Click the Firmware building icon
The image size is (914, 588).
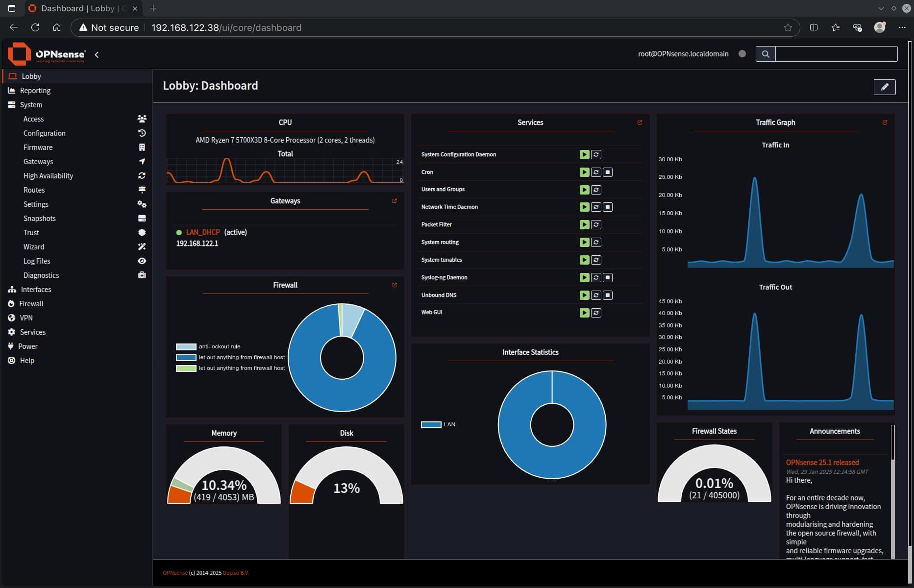142,147
